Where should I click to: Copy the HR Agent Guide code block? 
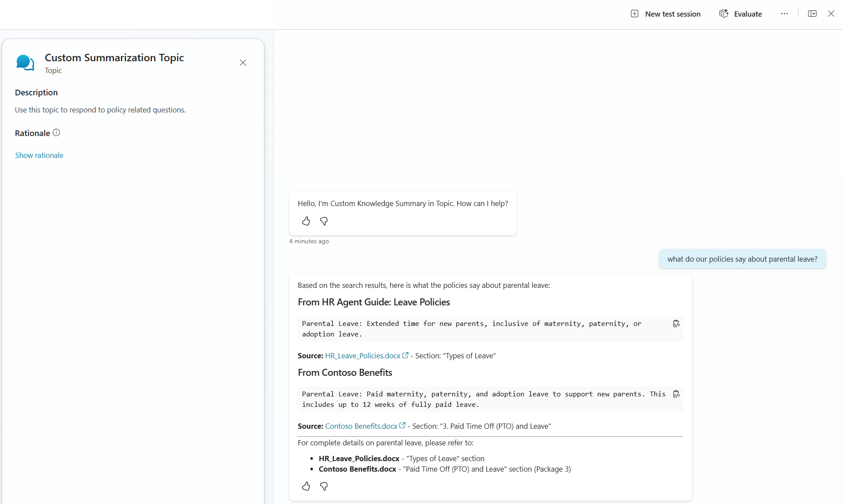[x=676, y=324]
